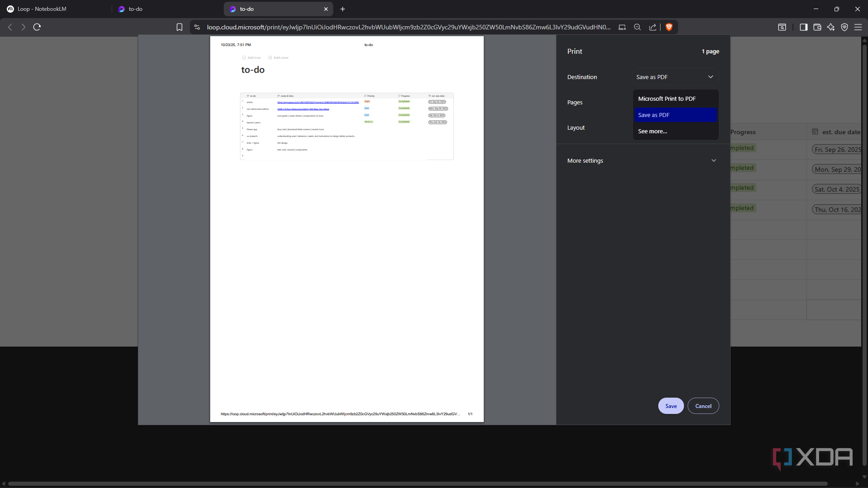Click the Save button in print dialog
868x488 pixels.
pos(671,406)
